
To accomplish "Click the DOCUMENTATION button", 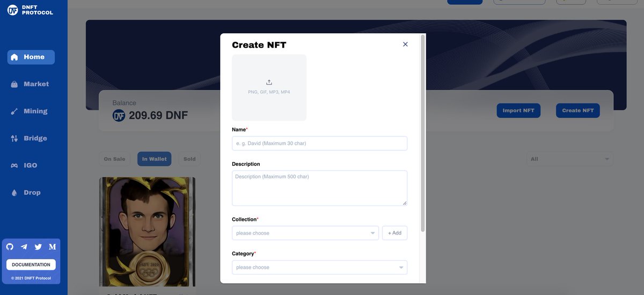I will tap(31, 264).
